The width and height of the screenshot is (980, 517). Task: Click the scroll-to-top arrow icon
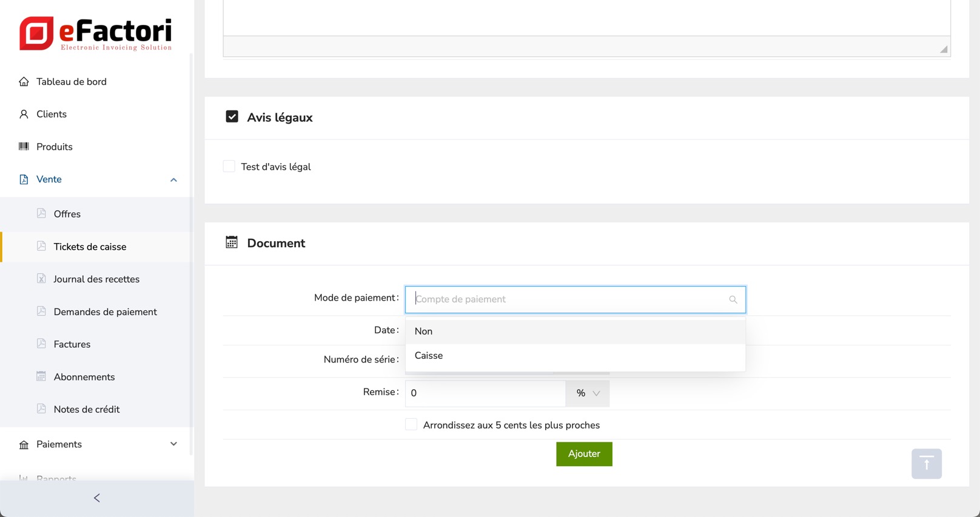(926, 464)
